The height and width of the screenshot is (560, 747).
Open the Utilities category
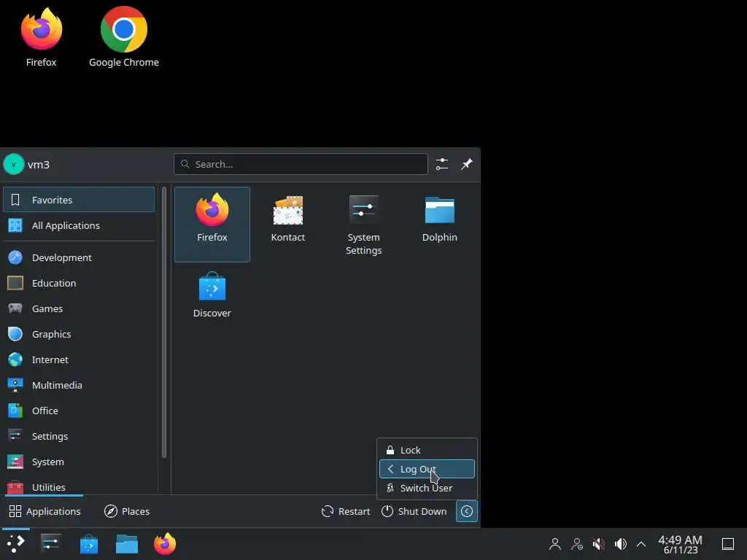pyautogui.click(x=79, y=486)
